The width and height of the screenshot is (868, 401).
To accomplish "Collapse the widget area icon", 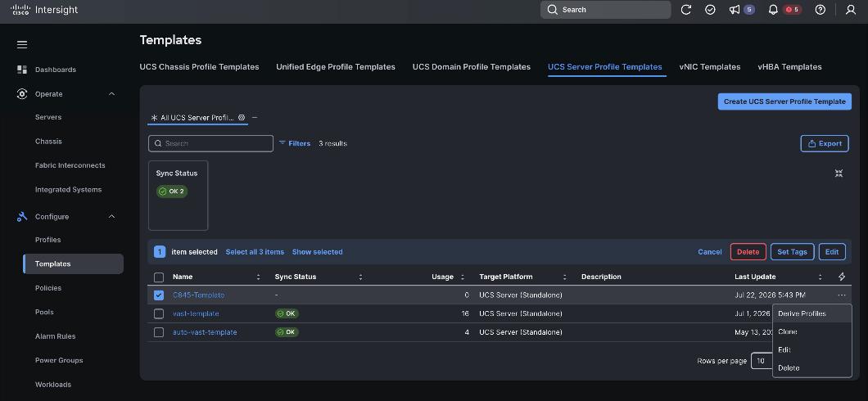I will (839, 173).
